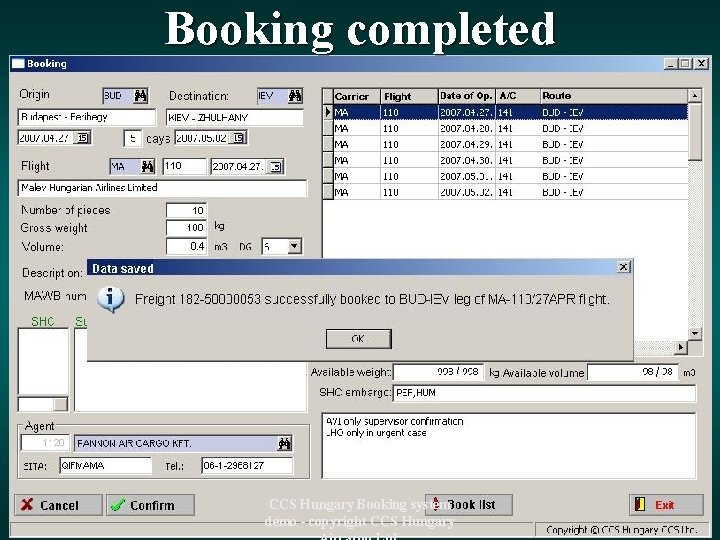Click the A/C column header
This screenshot has width=720, height=540.
point(518,96)
